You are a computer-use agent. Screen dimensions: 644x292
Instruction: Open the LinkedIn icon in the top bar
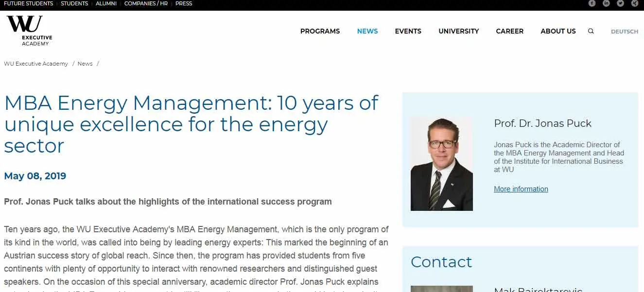pos(606,4)
